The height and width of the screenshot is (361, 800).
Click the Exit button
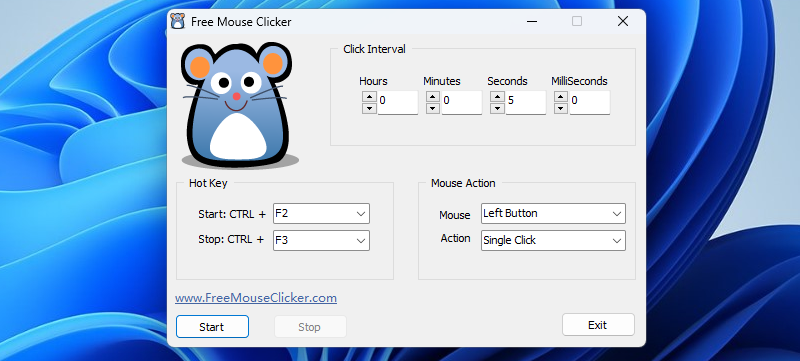tap(598, 325)
